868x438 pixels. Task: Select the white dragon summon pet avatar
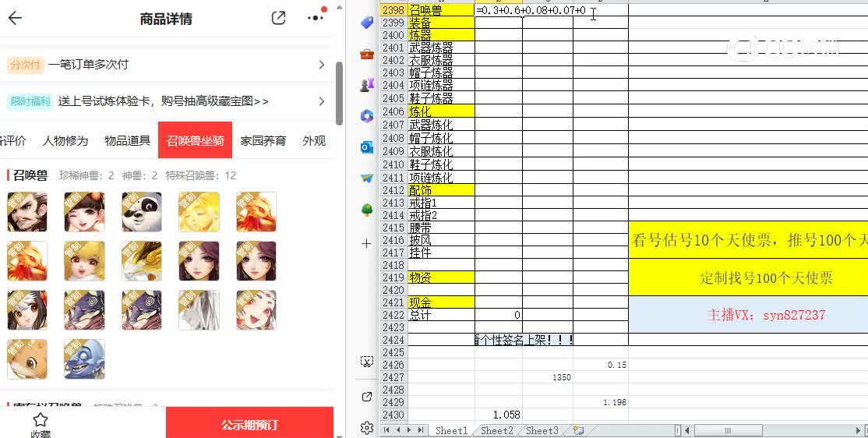point(142,261)
